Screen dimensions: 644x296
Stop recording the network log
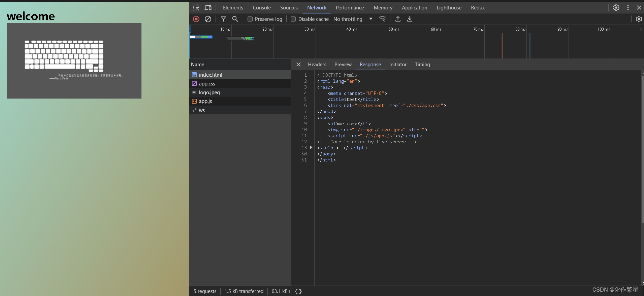click(x=196, y=19)
